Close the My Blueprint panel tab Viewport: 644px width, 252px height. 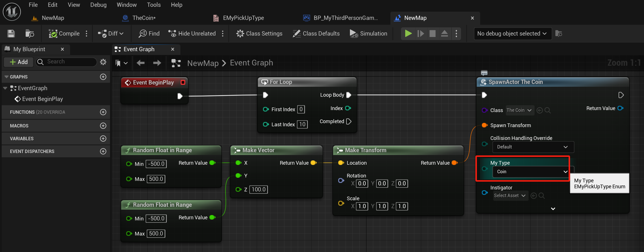[x=62, y=49]
